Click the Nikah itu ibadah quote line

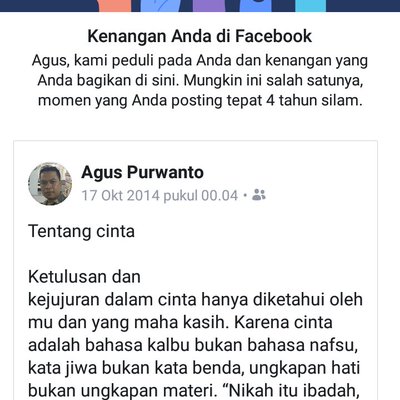point(194,391)
